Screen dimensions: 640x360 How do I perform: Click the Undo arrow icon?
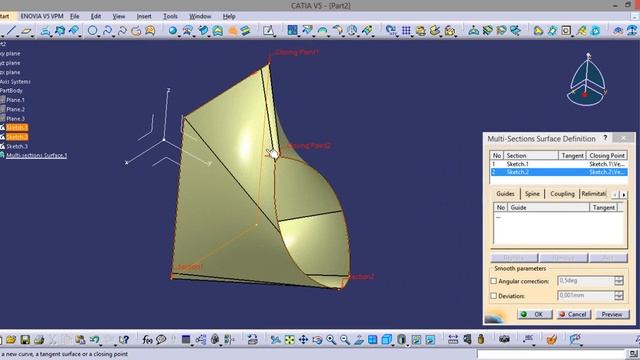tap(95, 339)
